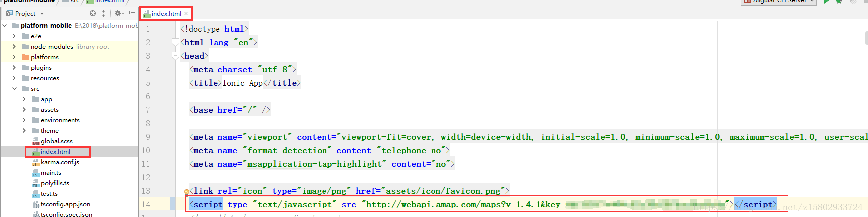Open the Project view selector dropdown

pos(25,13)
